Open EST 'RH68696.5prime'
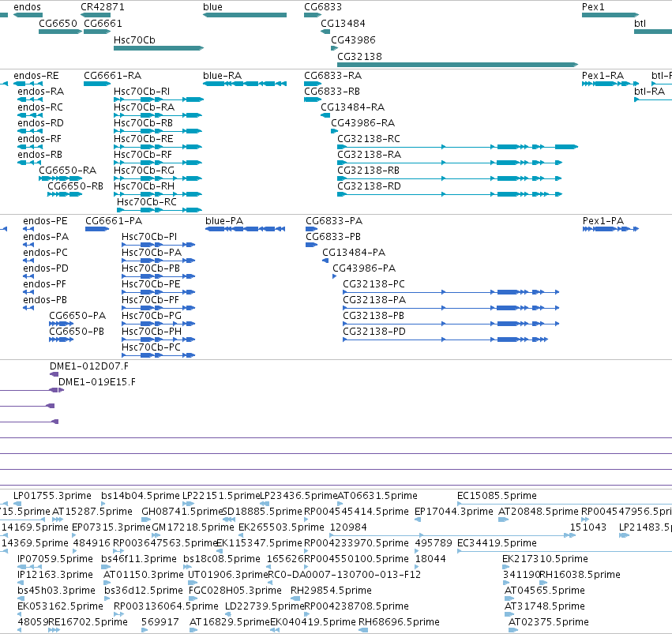The width and height of the screenshot is (672, 634). tap(399, 622)
